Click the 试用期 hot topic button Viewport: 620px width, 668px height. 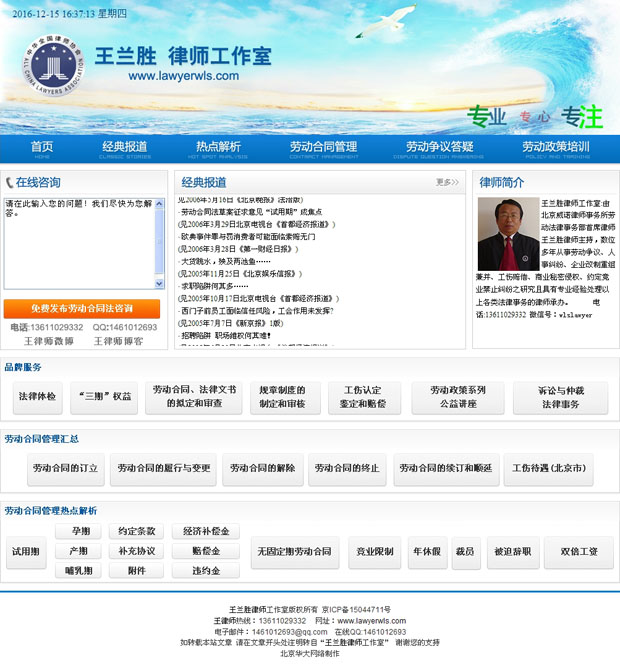click(25, 551)
